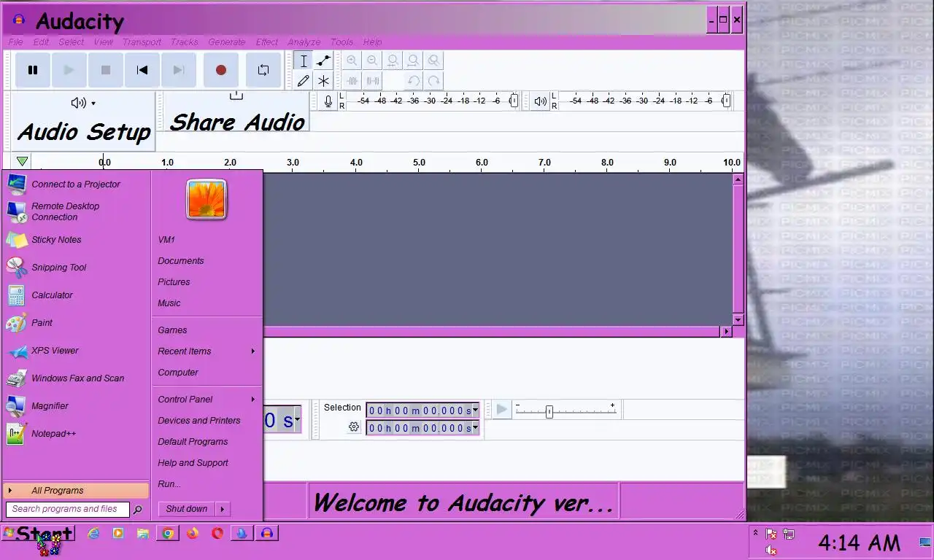Silence audio selection icon
The image size is (934, 560).
click(x=373, y=81)
